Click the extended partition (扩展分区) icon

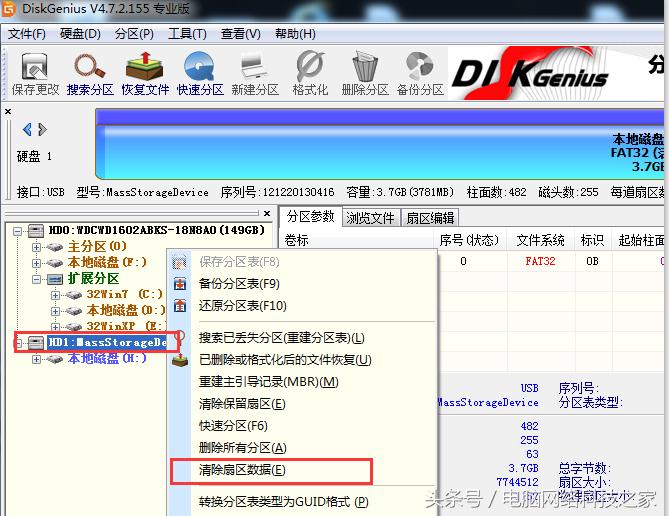(55, 279)
